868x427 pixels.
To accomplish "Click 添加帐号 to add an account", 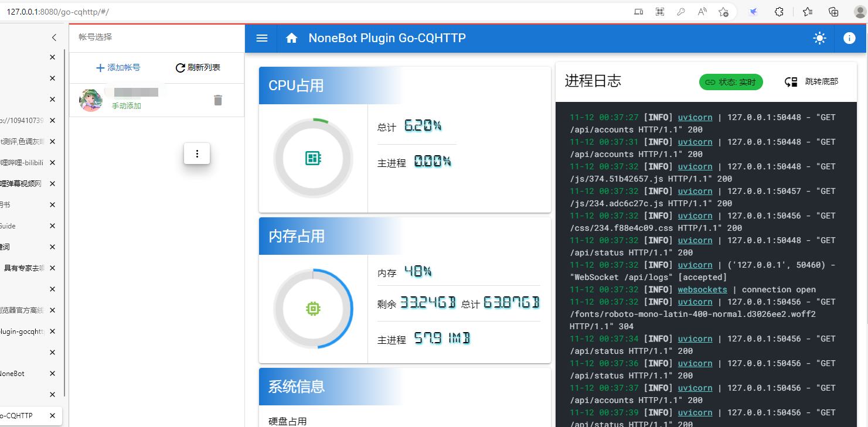I will tap(118, 68).
